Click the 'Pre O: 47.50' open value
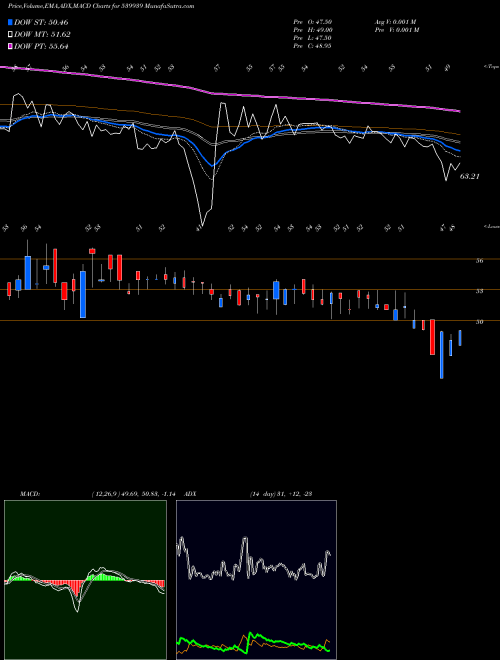The height and width of the screenshot is (660, 500). click(x=313, y=22)
